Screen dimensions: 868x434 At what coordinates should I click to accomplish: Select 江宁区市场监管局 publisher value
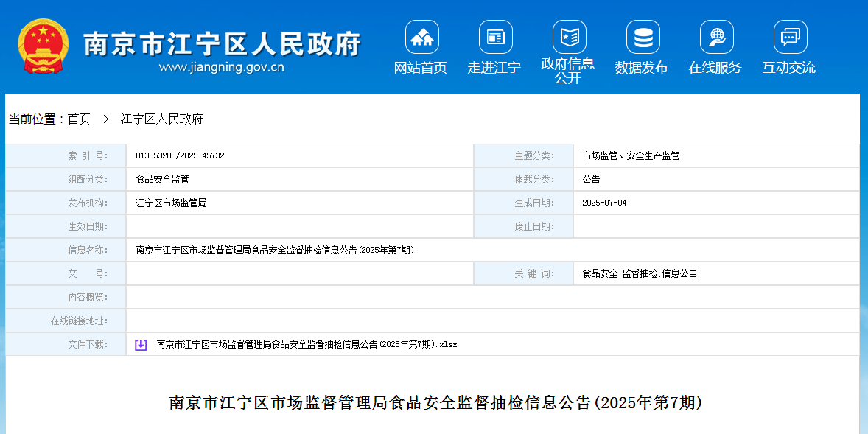[171, 203]
